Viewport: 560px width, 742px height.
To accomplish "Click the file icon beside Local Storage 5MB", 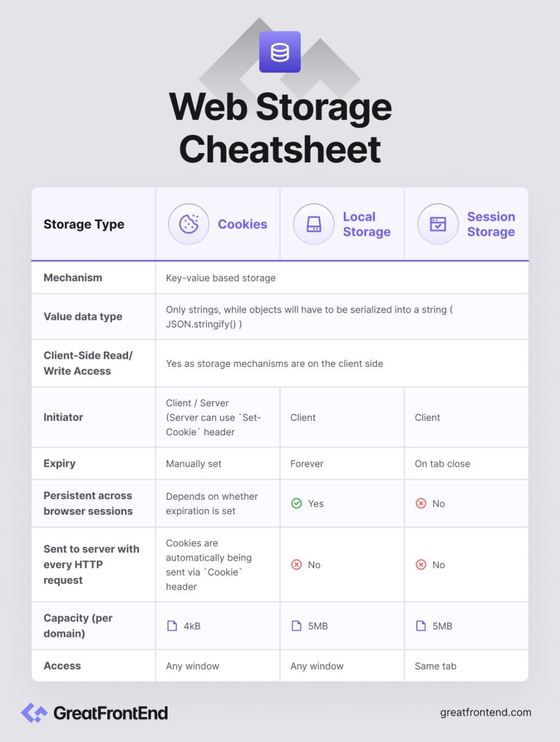I will (x=296, y=625).
